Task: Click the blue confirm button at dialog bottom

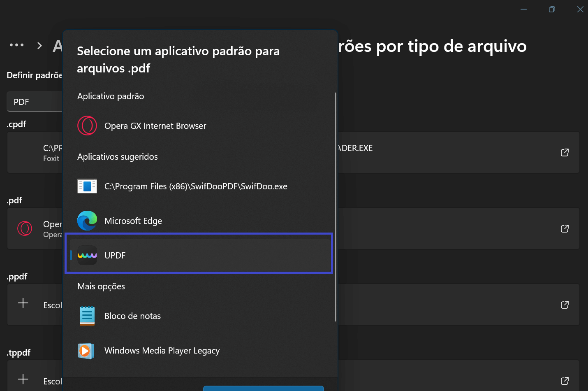Action: [x=264, y=388]
